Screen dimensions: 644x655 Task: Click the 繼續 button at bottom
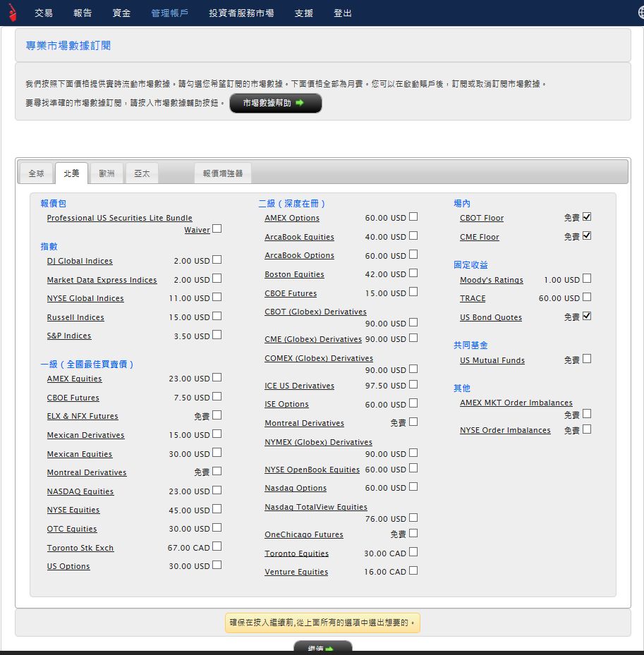point(322,647)
